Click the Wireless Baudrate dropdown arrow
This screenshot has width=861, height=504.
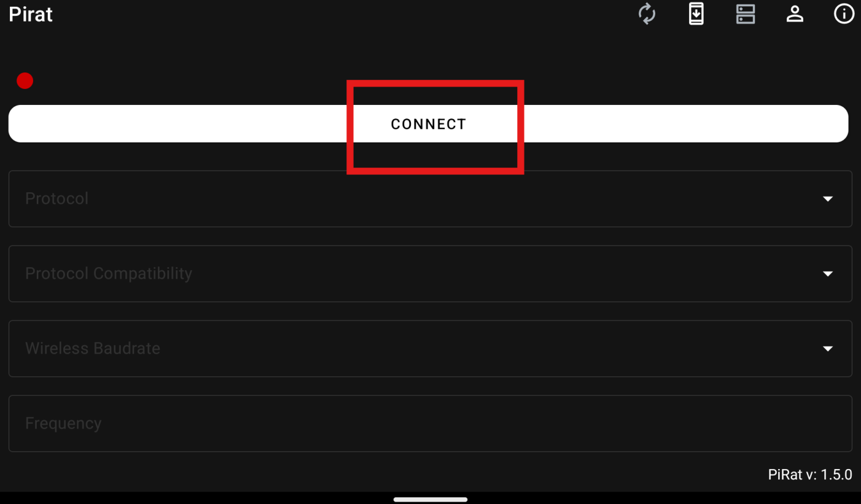[827, 349]
